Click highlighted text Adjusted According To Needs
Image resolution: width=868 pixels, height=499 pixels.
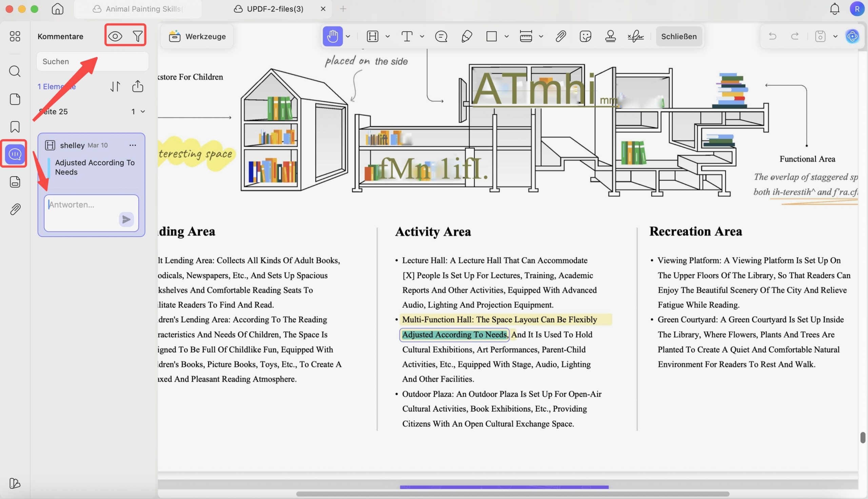pyautogui.click(x=454, y=335)
